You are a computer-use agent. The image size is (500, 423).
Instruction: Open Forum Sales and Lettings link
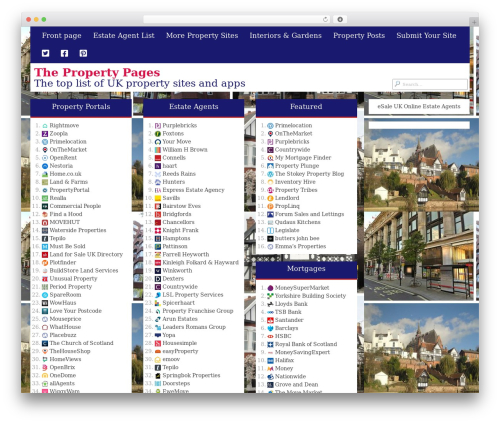pyautogui.click(x=309, y=214)
